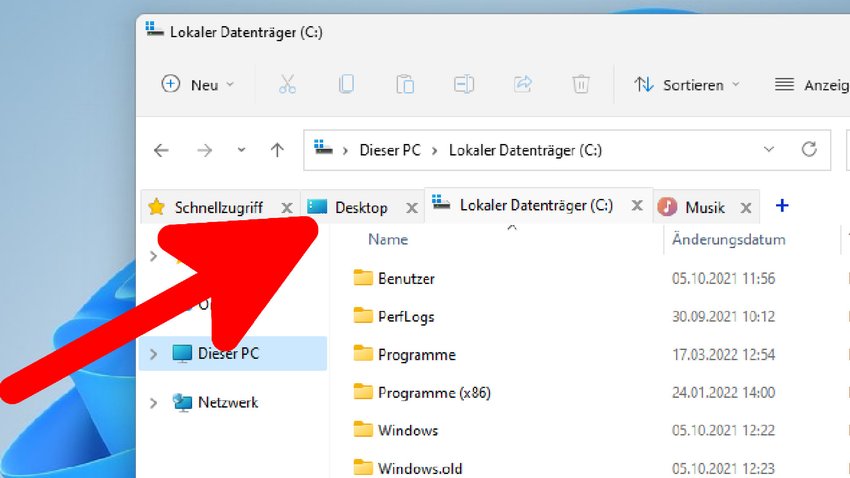Click the Share icon in toolbar
The image size is (850, 478).
point(523,85)
